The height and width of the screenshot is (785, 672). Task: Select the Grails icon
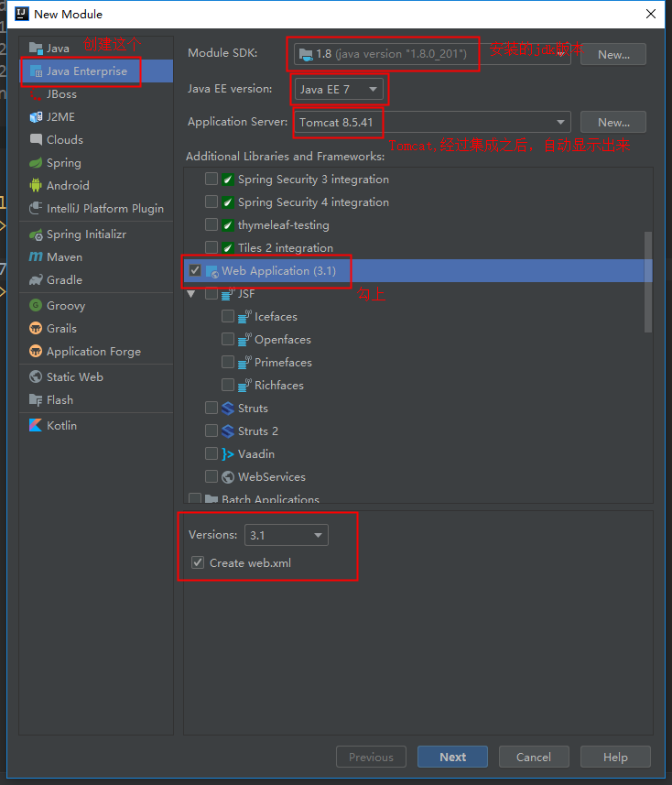pyautogui.click(x=36, y=329)
